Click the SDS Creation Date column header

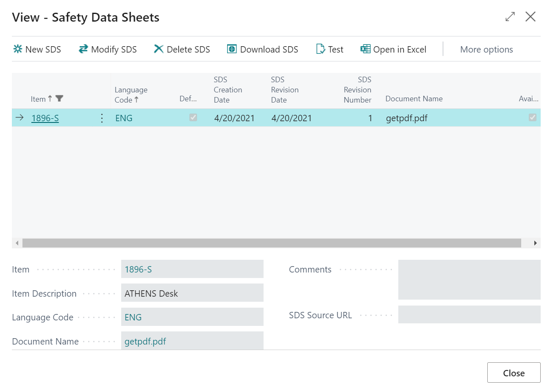pos(228,90)
